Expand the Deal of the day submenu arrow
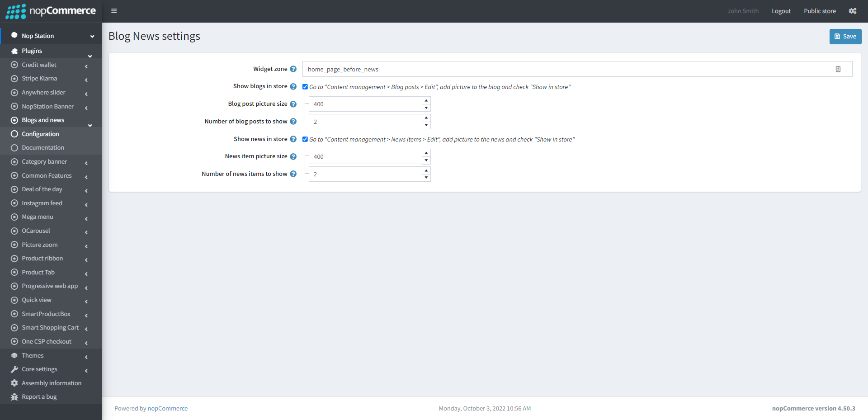The height and width of the screenshot is (420, 868). (x=86, y=191)
